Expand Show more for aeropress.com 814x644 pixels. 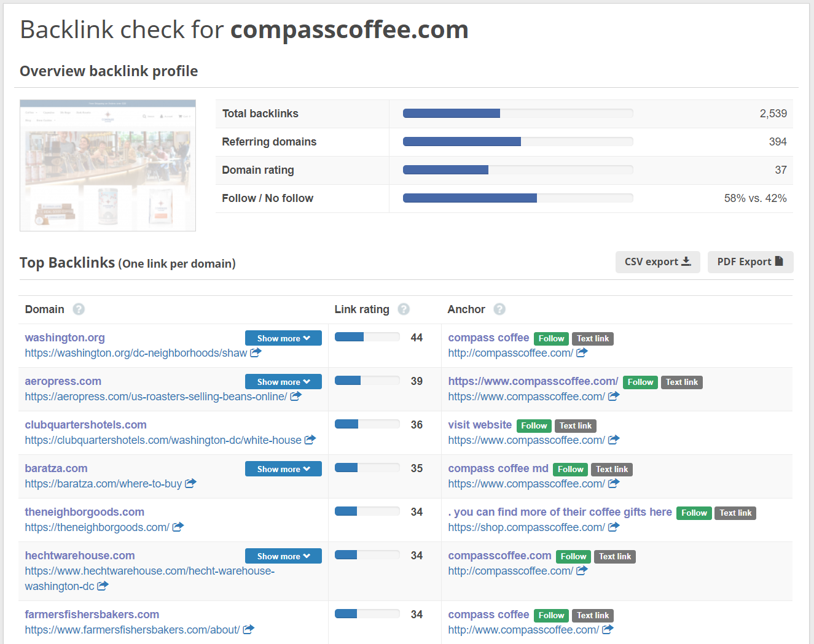283,382
